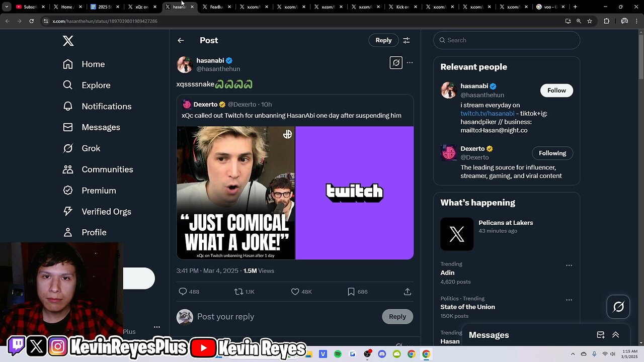Switch to the Kick on tab
This screenshot has width=644, height=362.
click(x=403, y=7)
